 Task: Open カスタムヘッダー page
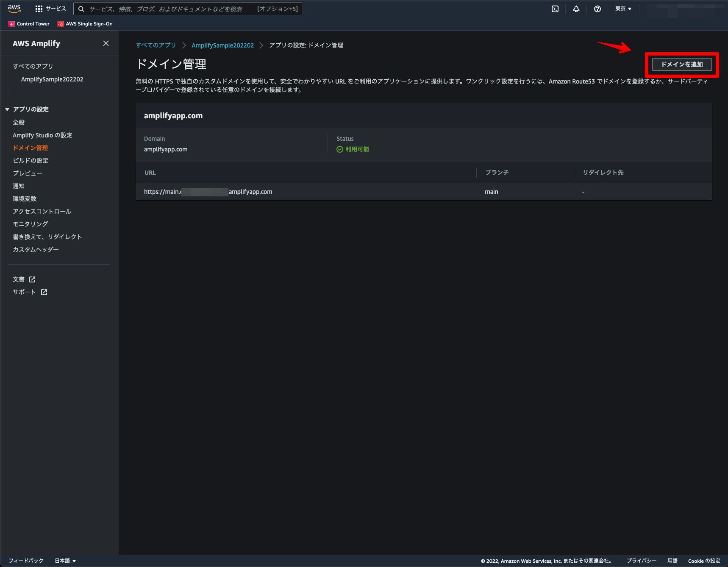tap(36, 249)
